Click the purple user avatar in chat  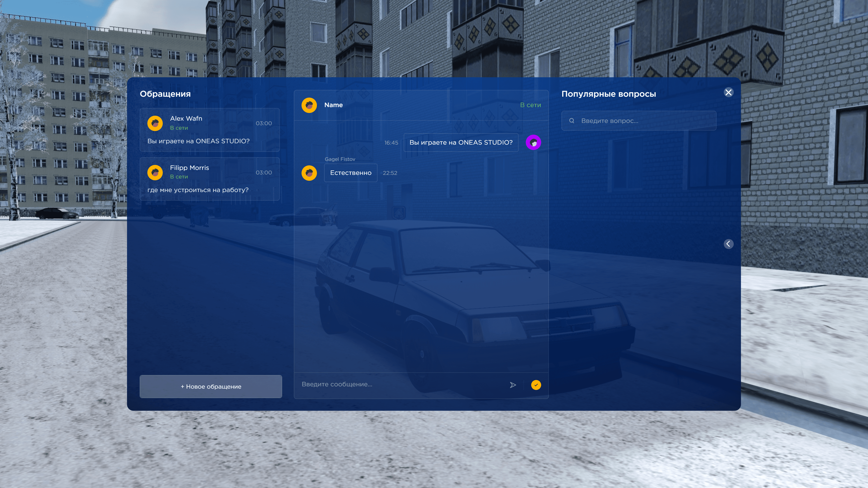[533, 143]
